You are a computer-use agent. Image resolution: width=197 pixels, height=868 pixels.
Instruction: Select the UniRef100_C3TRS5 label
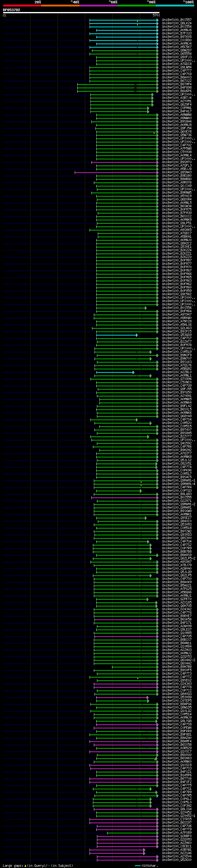point(176,819)
